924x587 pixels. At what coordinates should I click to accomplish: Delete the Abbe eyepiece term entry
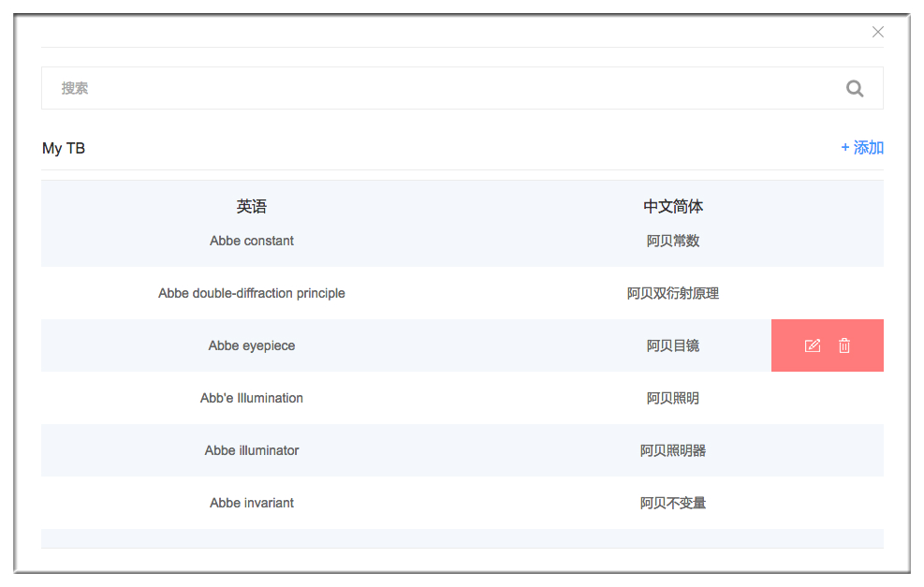(843, 346)
